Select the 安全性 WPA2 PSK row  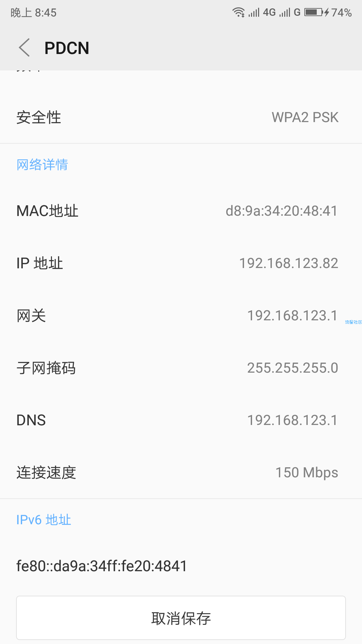[181, 117]
